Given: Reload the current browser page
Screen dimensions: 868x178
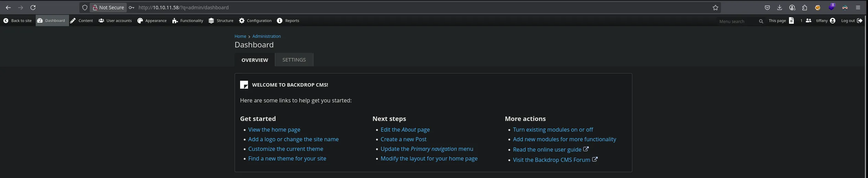Looking at the screenshot, I should point(33,8).
